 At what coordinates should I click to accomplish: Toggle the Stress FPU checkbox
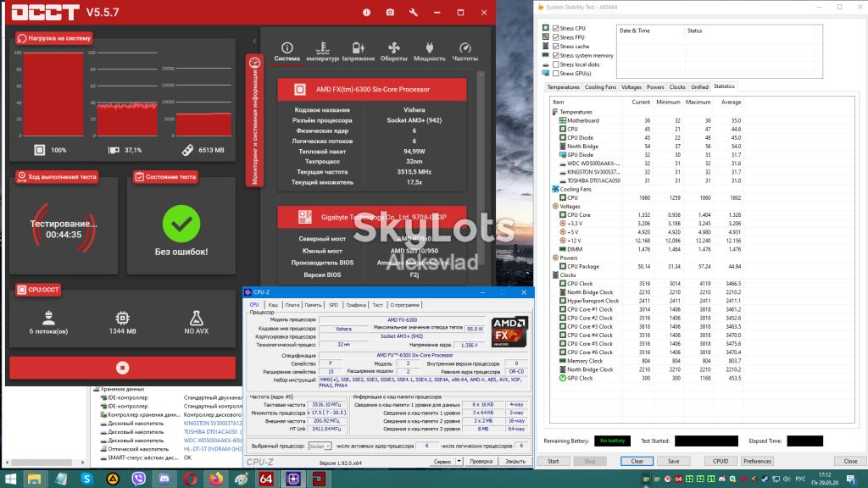tap(556, 37)
